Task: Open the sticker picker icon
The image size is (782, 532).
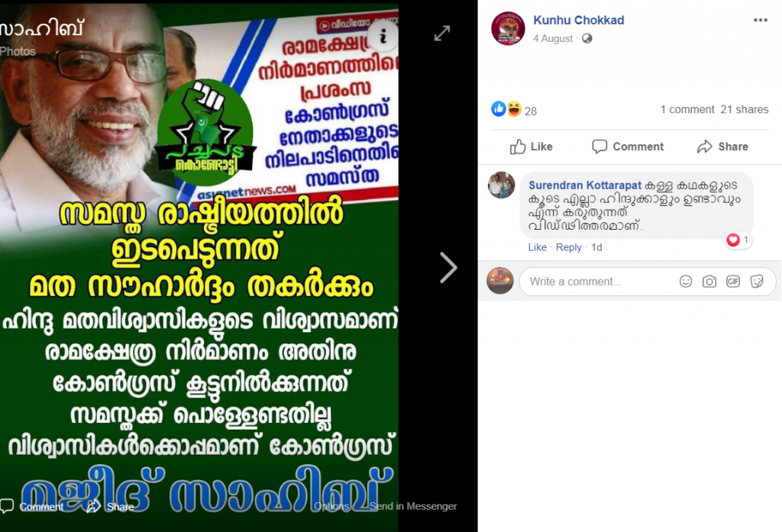Action: [x=757, y=281]
